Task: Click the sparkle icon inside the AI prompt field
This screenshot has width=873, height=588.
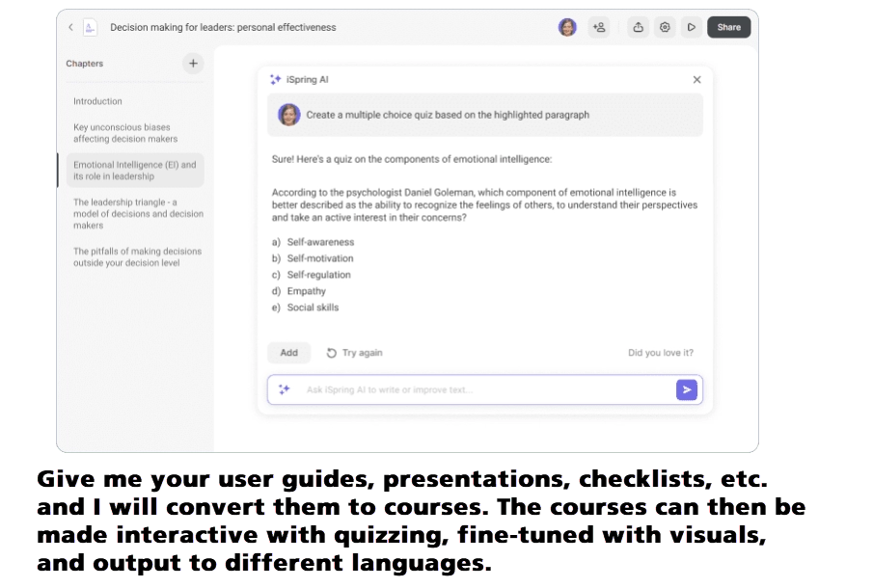Action: coord(283,388)
